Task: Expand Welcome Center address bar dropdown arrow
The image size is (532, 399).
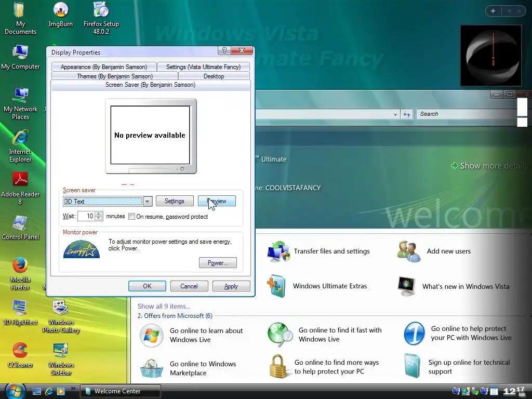Action: pyautogui.click(x=395, y=114)
